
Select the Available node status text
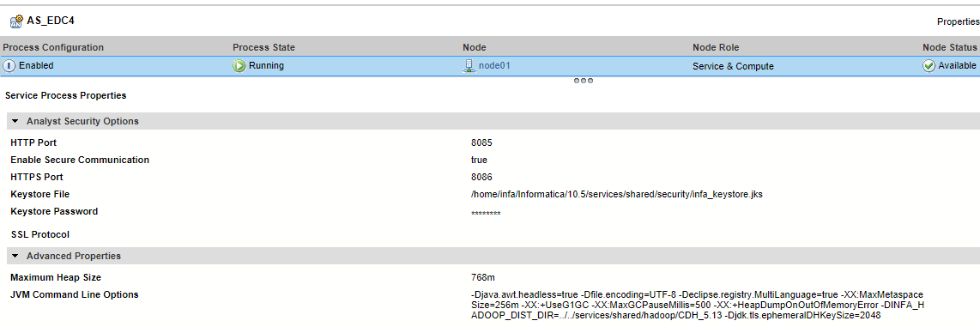[957, 65]
